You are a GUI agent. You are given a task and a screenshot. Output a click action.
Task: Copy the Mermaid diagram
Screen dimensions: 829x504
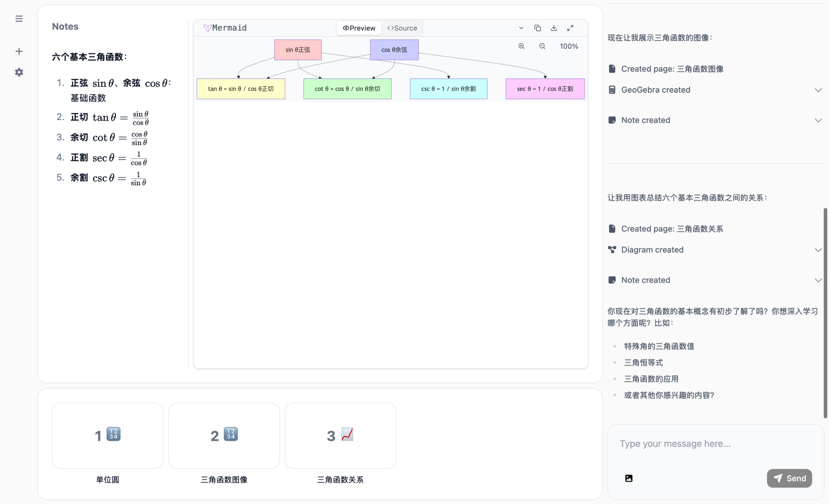[537, 28]
